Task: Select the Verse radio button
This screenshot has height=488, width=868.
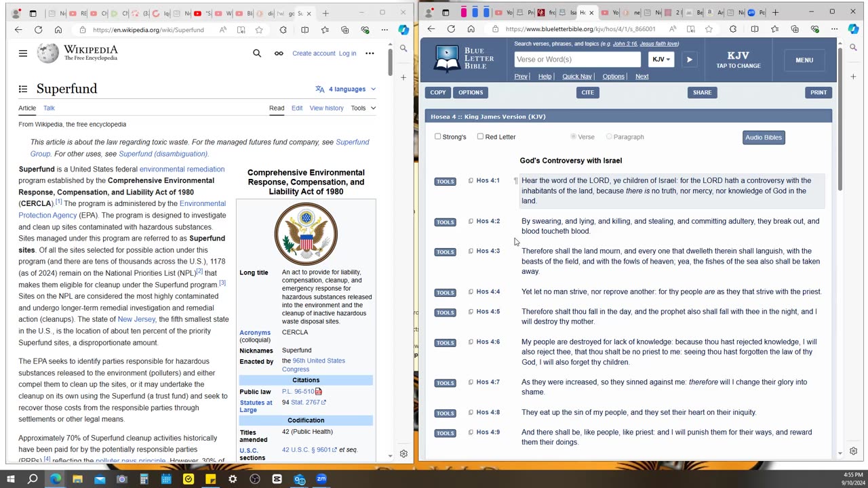Action: tap(574, 137)
